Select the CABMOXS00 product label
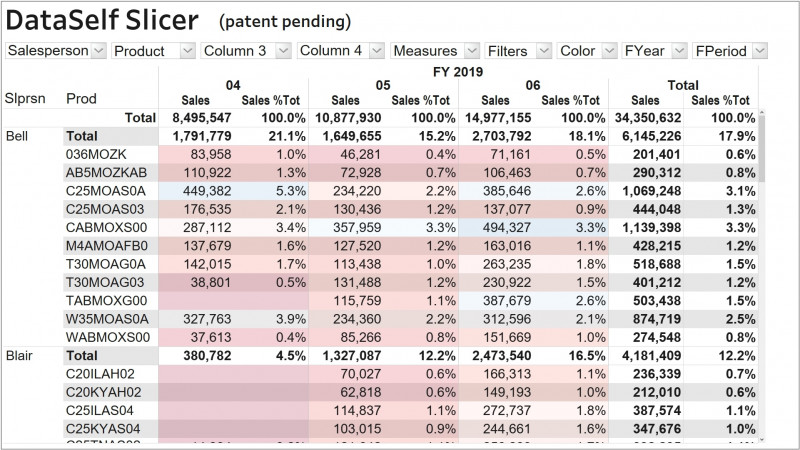The height and width of the screenshot is (450, 800). coord(106,228)
